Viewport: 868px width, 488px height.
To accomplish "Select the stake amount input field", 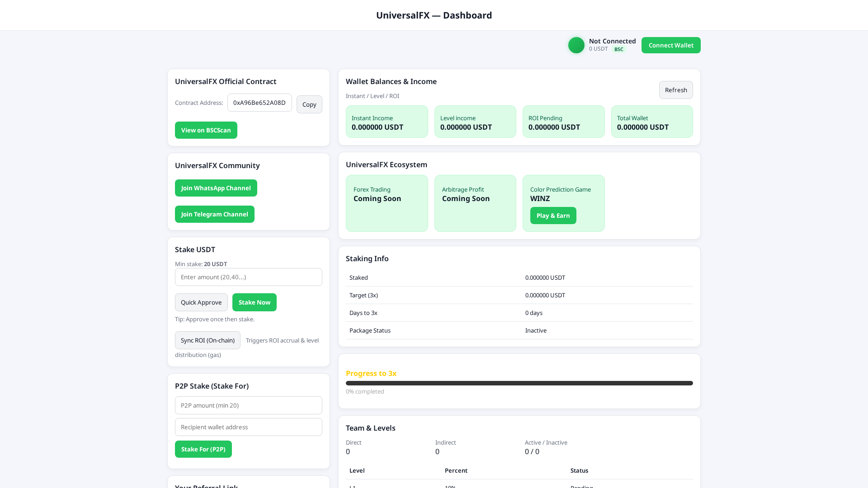I will click(248, 277).
